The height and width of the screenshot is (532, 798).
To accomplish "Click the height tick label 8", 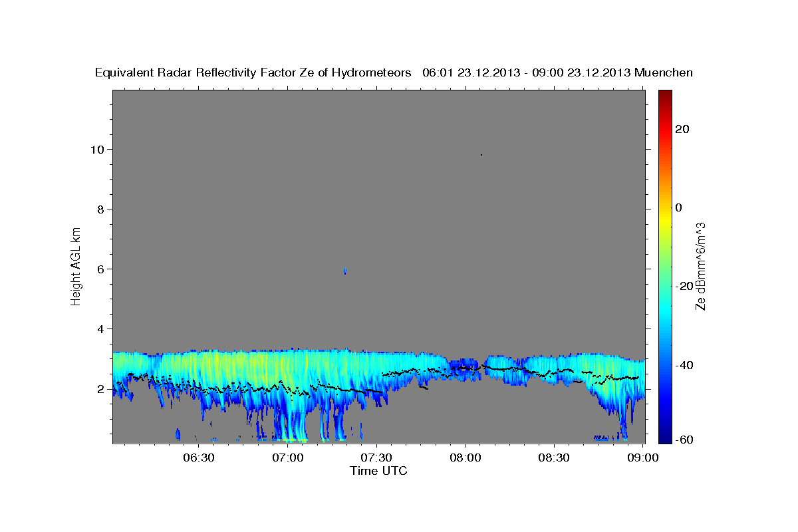I will [x=102, y=209].
